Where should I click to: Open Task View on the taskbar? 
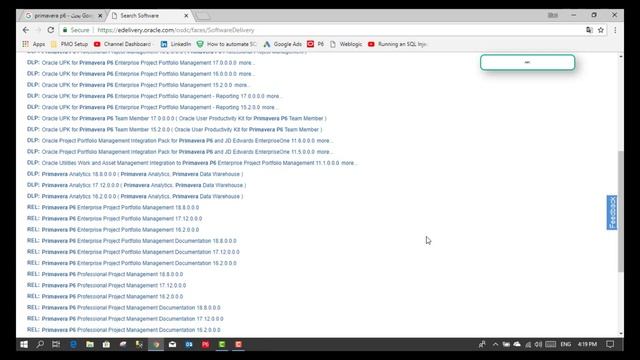(56, 344)
